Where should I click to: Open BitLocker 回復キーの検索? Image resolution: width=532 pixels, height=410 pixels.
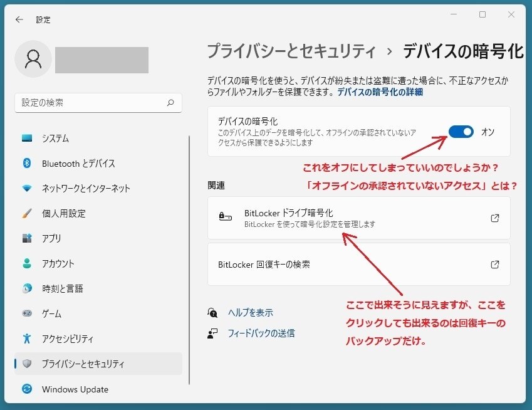tap(359, 265)
